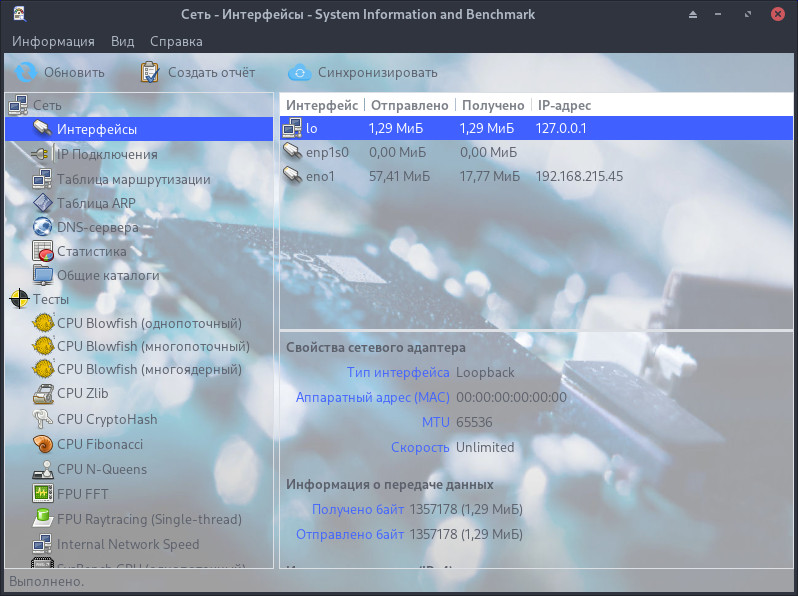Sort by the IP-адрес column header

click(x=564, y=105)
